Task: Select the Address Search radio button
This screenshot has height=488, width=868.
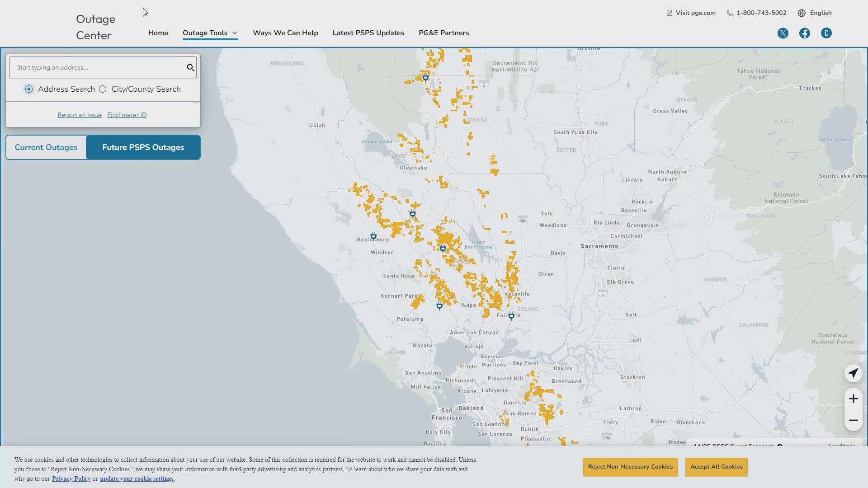Action: pos(28,89)
